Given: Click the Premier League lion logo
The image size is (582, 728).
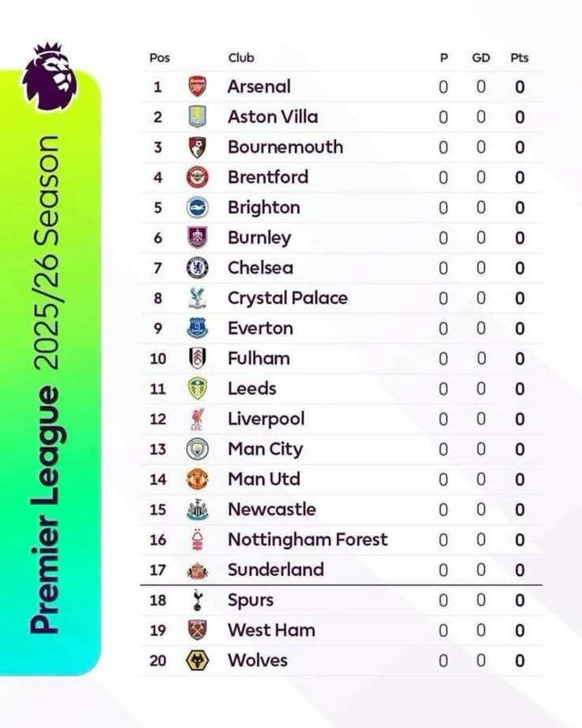Looking at the screenshot, I should click(49, 77).
